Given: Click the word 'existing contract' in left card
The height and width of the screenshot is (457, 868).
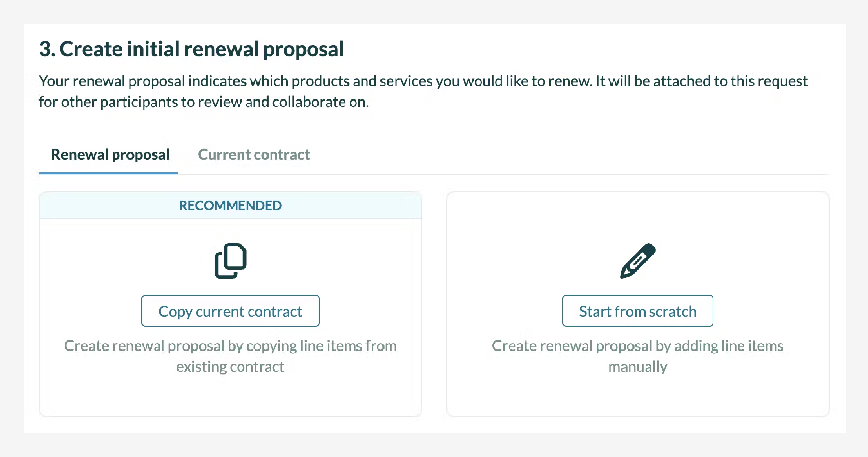Looking at the screenshot, I should click(x=230, y=367).
